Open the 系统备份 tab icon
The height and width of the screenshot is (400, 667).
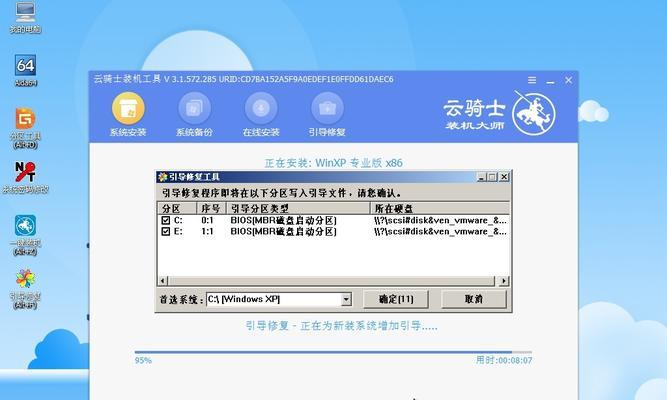[x=194, y=109]
